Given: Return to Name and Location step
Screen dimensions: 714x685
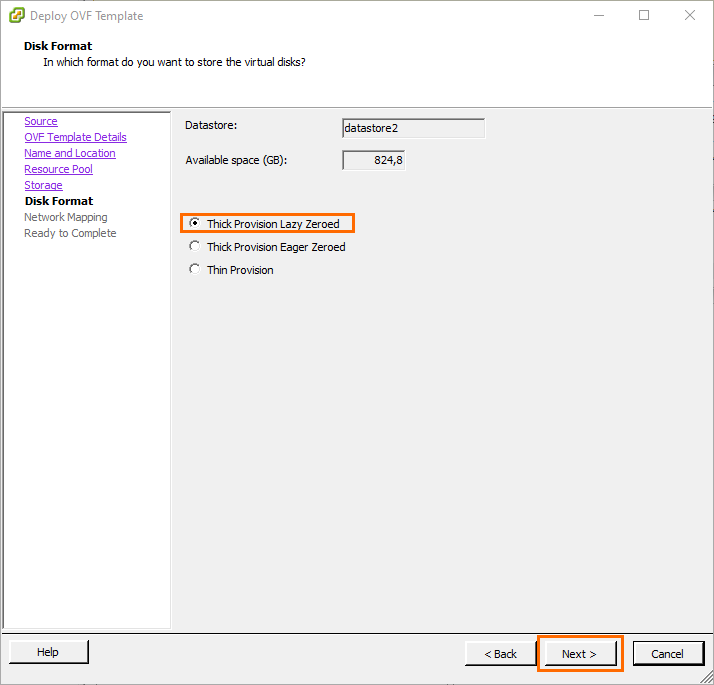Looking at the screenshot, I should (x=70, y=153).
